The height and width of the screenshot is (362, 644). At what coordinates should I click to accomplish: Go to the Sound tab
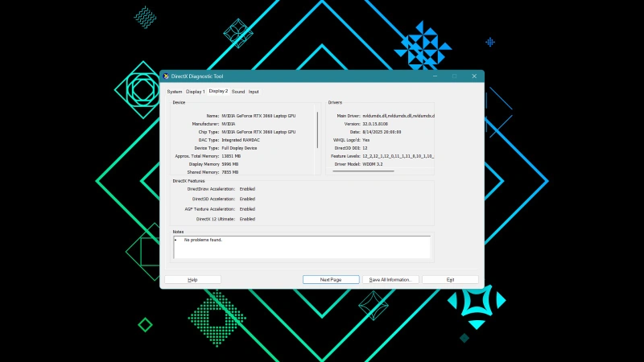(238, 92)
